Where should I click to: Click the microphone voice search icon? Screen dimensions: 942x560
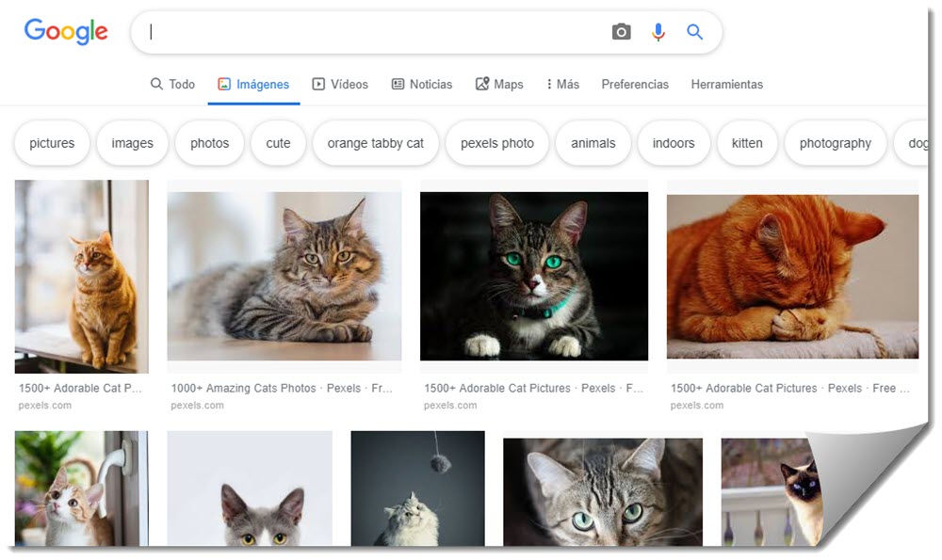(658, 32)
